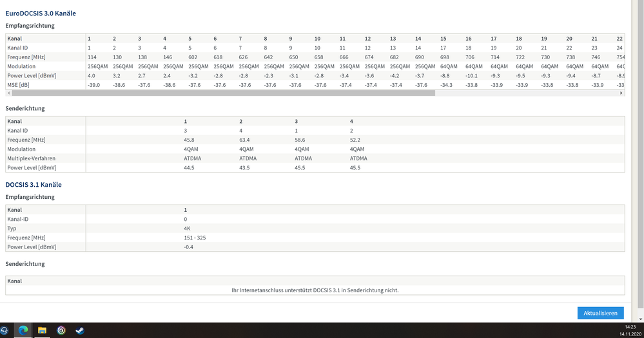Select the upstream frequency 58.6
The height and width of the screenshot is (338, 644).
[300, 140]
